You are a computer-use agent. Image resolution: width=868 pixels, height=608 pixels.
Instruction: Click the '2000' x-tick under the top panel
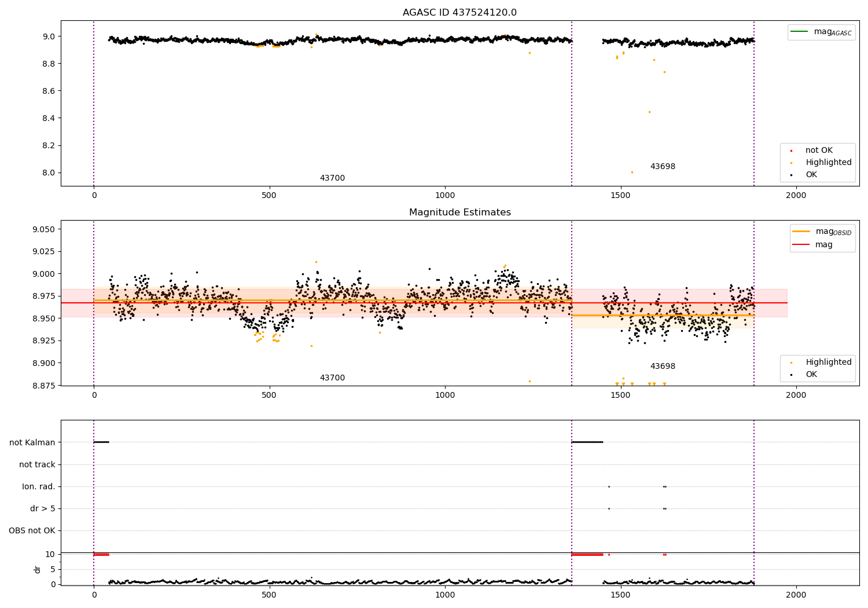click(796, 196)
